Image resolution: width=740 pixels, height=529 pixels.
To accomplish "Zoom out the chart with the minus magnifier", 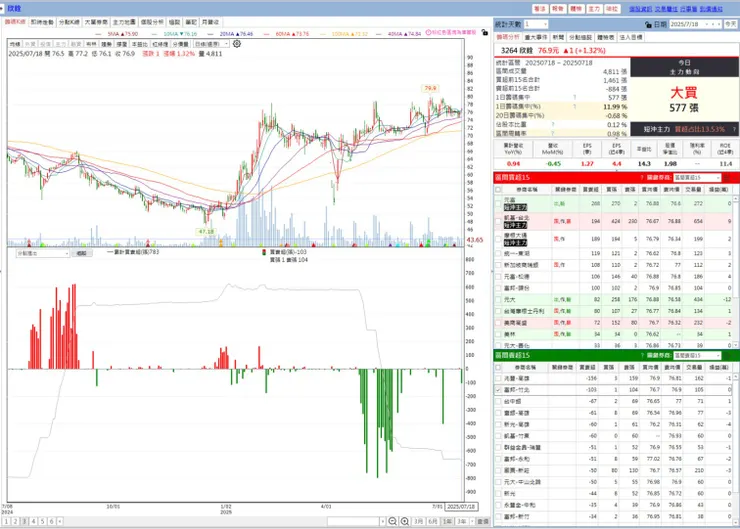I will click(392, 521).
